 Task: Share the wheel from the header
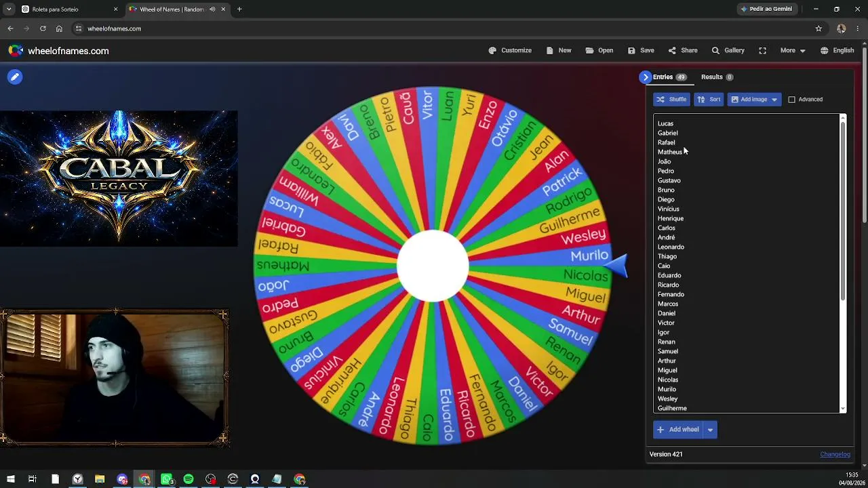point(683,50)
